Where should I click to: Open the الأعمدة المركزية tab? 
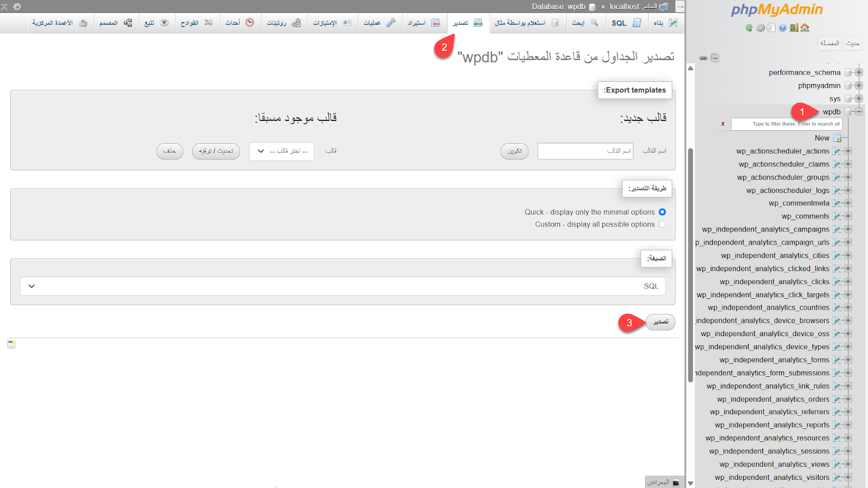click(x=60, y=23)
